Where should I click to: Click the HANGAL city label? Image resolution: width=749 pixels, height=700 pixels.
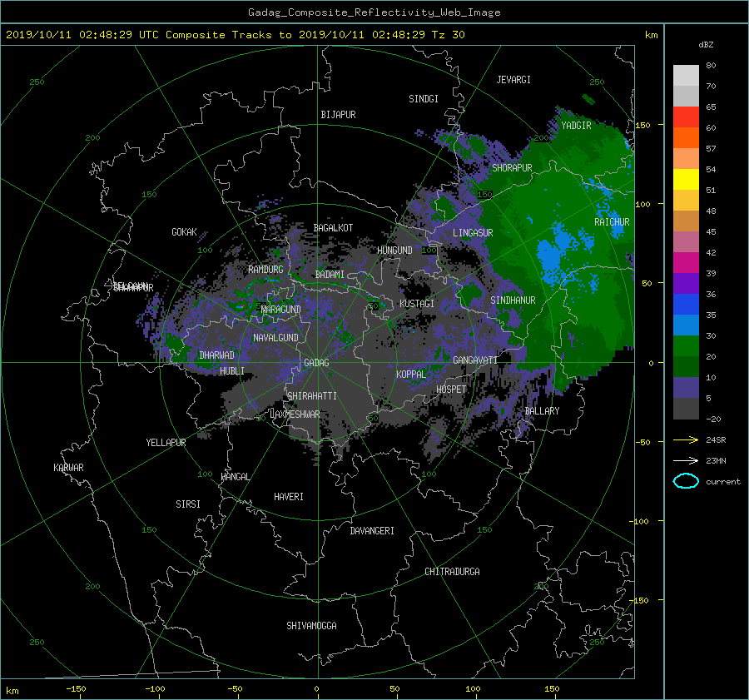236,477
